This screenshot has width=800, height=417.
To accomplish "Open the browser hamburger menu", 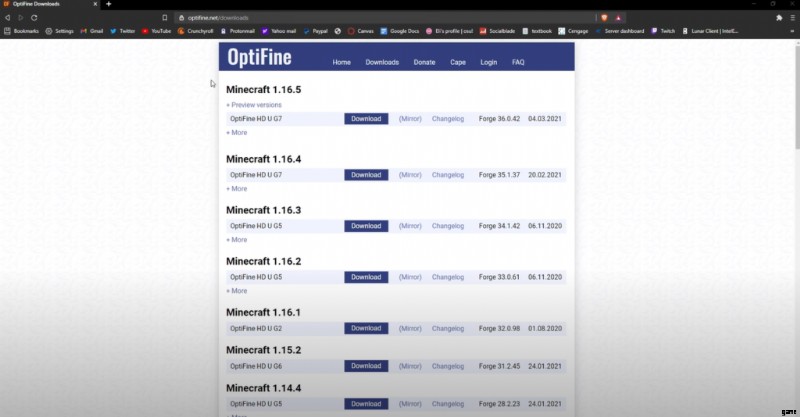I will (793, 18).
